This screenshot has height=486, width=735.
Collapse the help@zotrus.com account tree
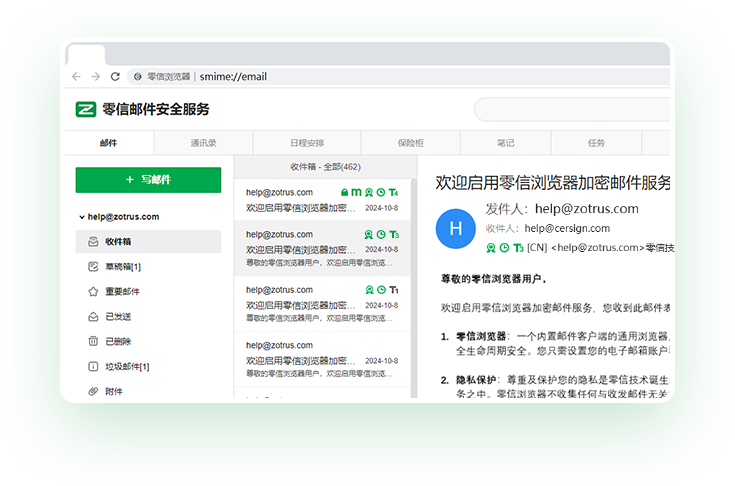[81, 217]
